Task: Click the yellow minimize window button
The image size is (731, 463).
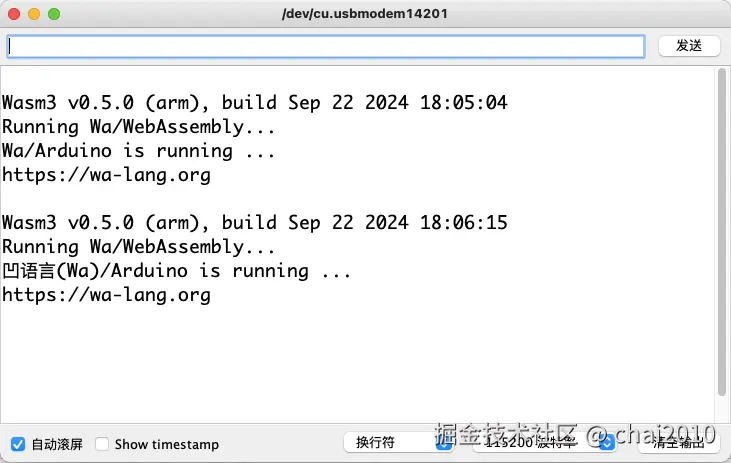Action: pos(34,14)
